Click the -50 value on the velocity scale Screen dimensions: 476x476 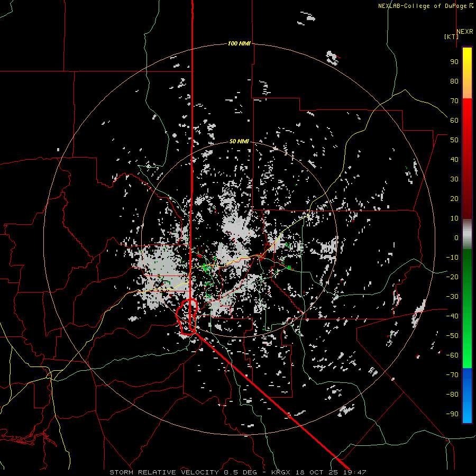point(452,335)
